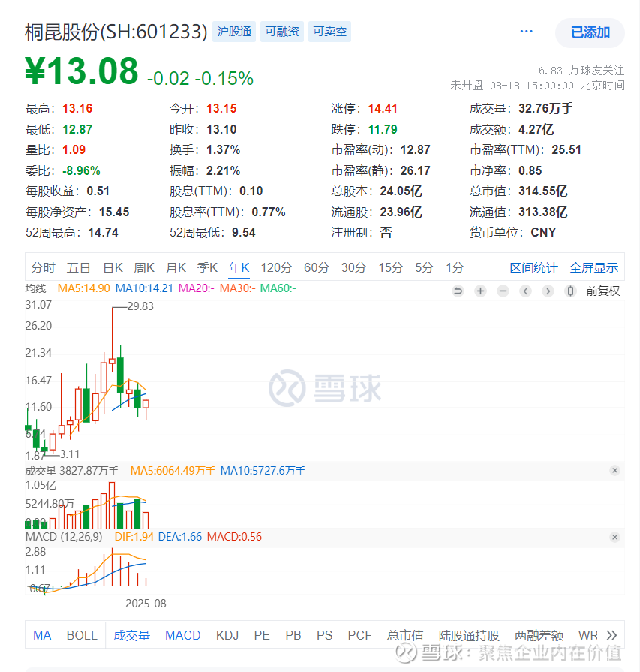Close the 成交量 volume indicator panel

click(614, 471)
